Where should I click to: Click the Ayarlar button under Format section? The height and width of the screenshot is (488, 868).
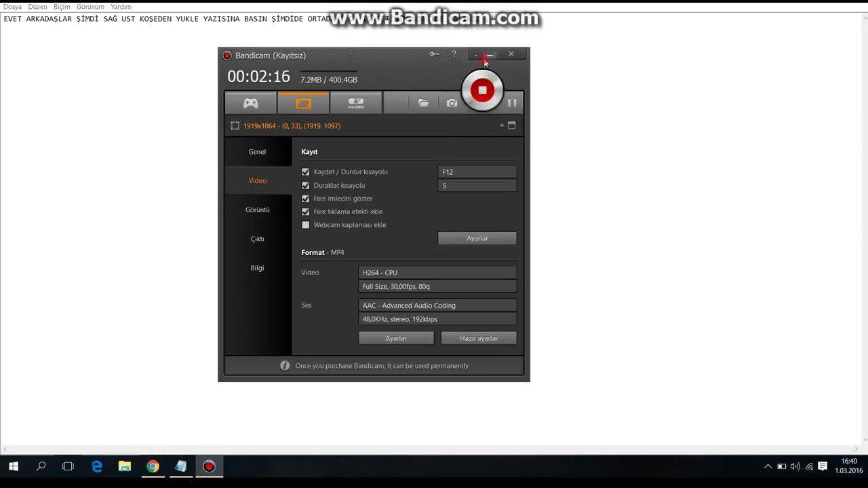pos(396,338)
